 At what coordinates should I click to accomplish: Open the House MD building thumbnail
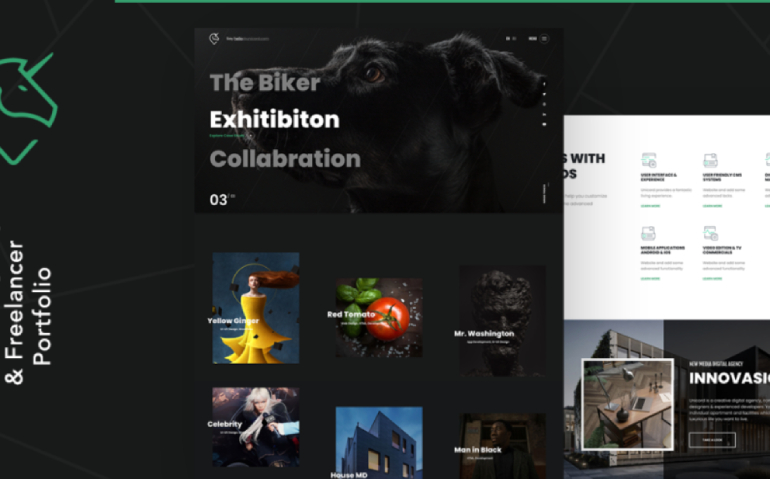[379, 443]
